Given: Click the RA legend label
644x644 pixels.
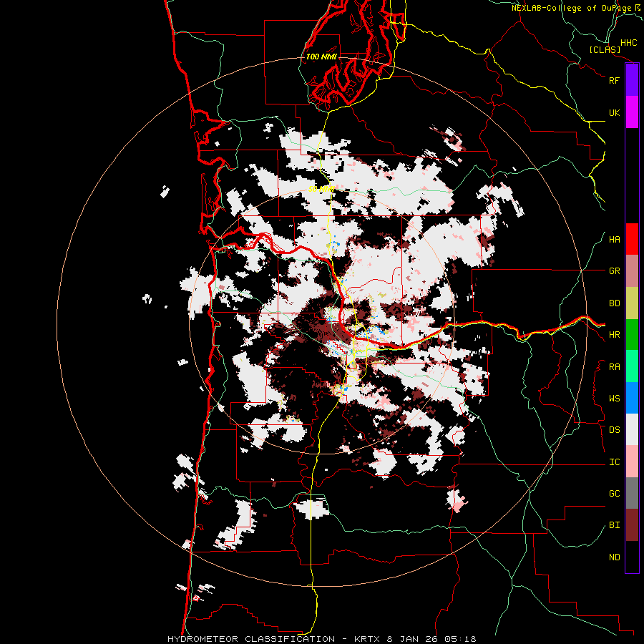Looking at the screenshot, I should [614, 367].
